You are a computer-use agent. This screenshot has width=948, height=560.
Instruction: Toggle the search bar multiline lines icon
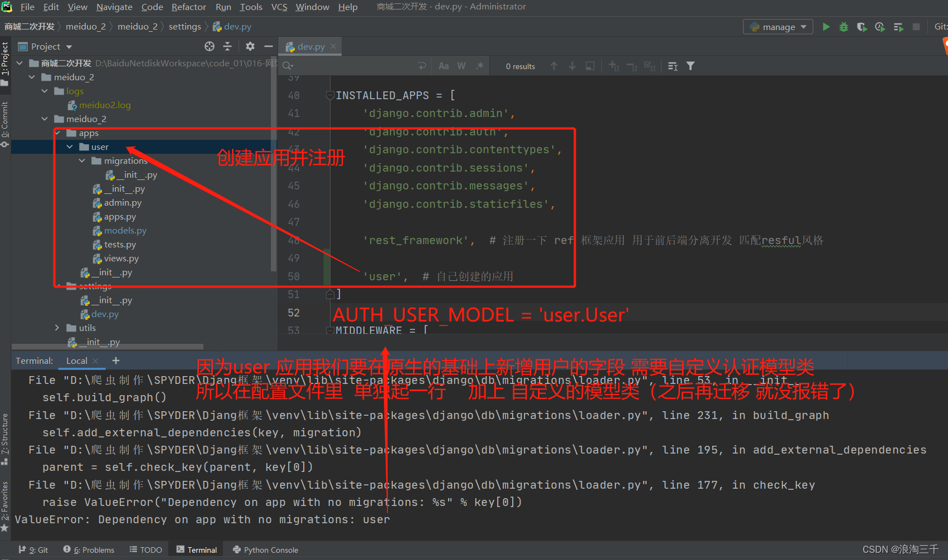pyautogui.click(x=422, y=66)
